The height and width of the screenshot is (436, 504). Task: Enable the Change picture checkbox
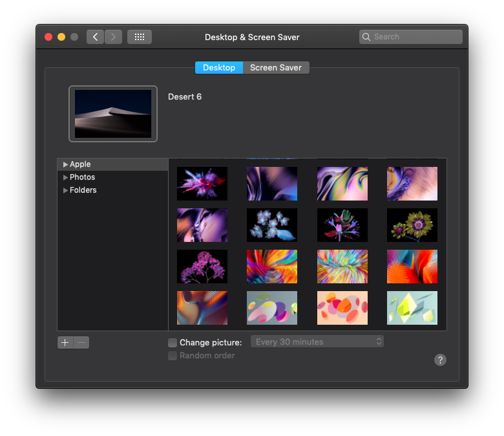click(173, 343)
